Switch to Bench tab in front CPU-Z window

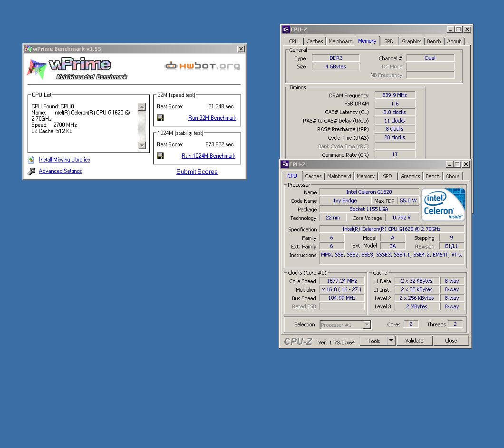pos(433,176)
